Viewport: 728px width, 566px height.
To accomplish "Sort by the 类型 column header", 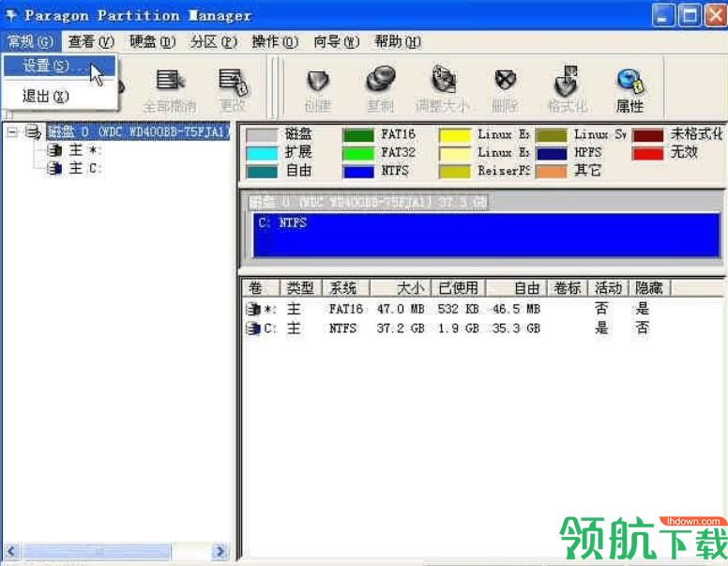I will point(301,288).
